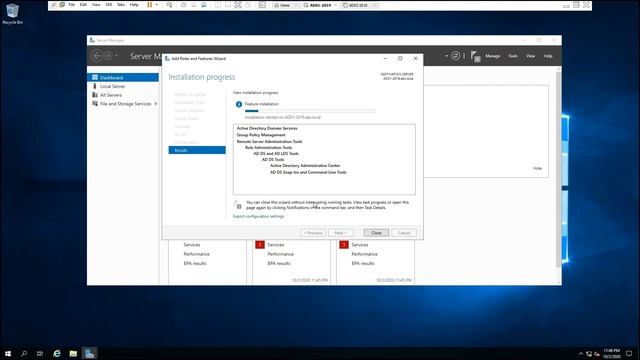The width and height of the screenshot is (640, 360).
Task: Open taskbar clock and date
Action: (x=611, y=353)
